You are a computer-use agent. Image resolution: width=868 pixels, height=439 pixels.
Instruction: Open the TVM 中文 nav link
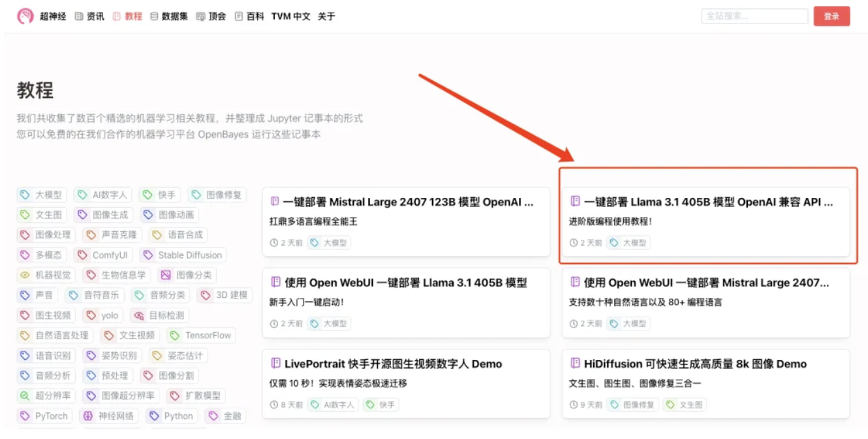(291, 16)
